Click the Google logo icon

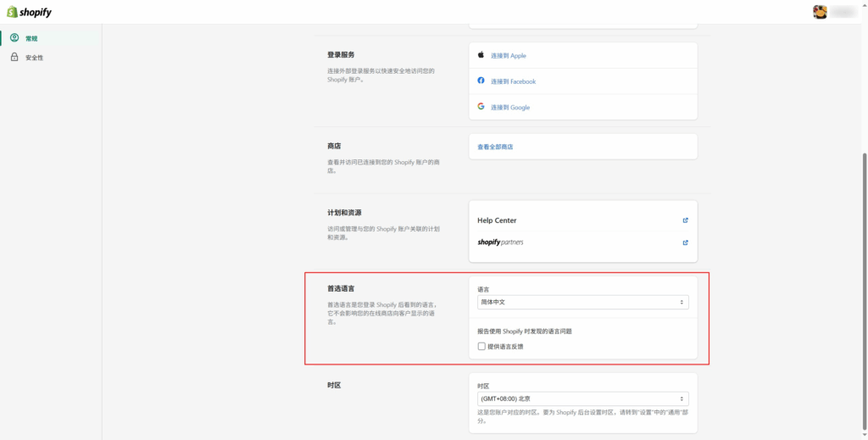[x=481, y=107]
